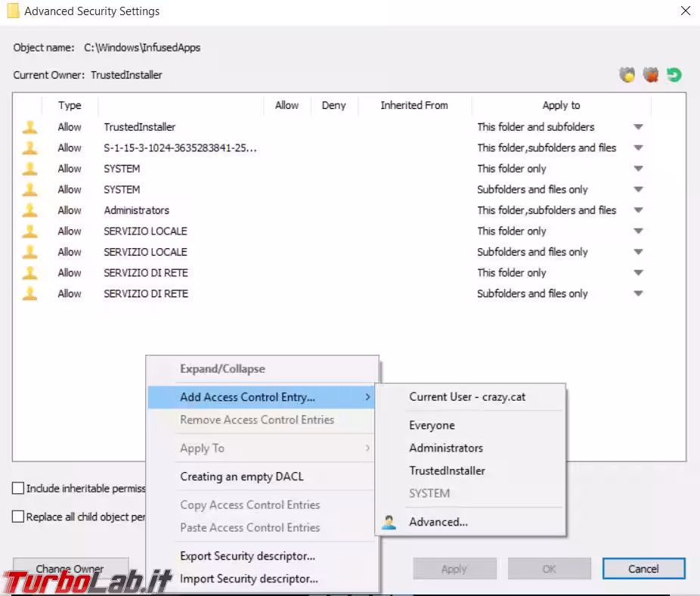Click the user icon beside TrustedInstaller entry

pos(29,127)
